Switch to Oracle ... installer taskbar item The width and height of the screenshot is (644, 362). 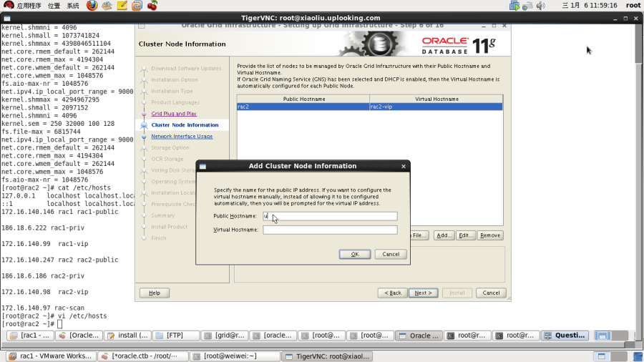tap(419, 336)
